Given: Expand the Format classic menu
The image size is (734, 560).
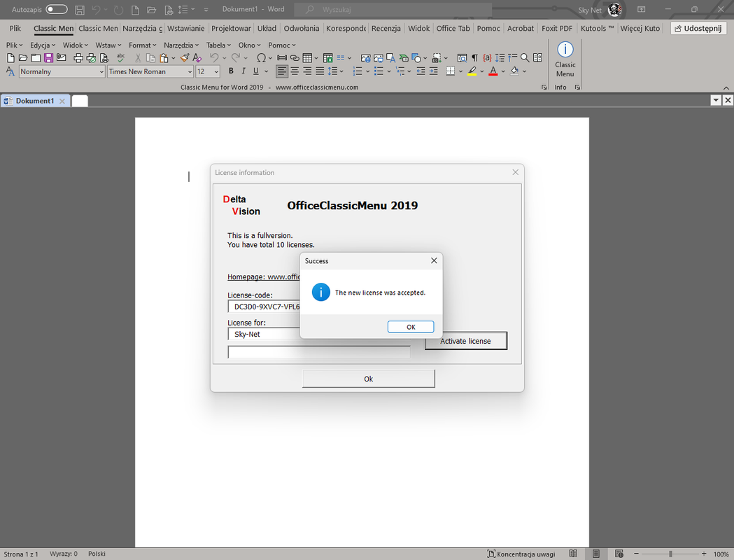Looking at the screenshot, I should coord(142,45).
